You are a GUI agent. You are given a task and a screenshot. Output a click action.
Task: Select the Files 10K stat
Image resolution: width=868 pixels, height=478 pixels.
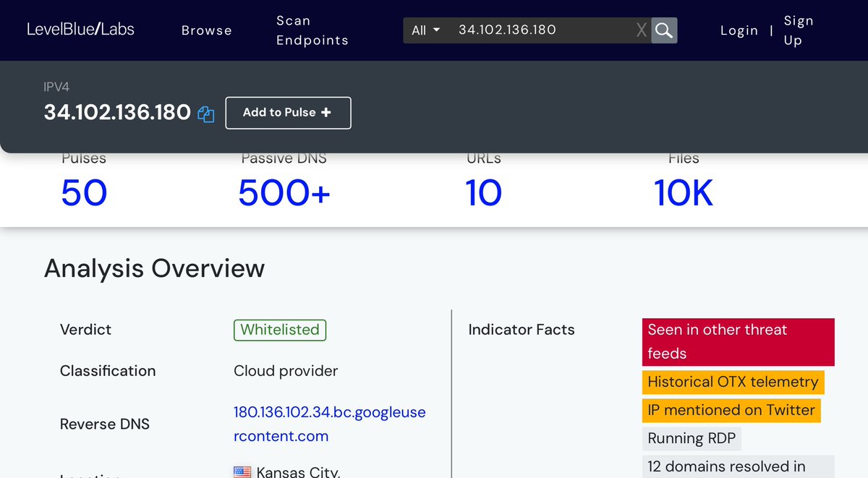coord(683,193)
